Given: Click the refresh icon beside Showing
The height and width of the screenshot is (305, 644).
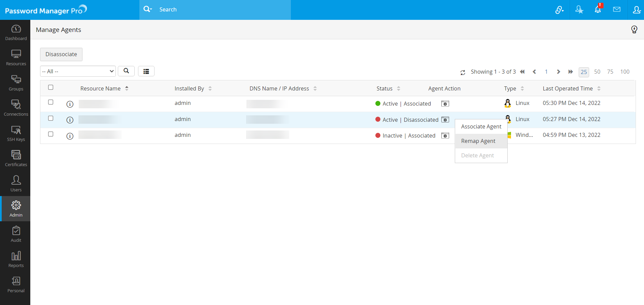Looking at the screenshot, I should click(463, 72).
